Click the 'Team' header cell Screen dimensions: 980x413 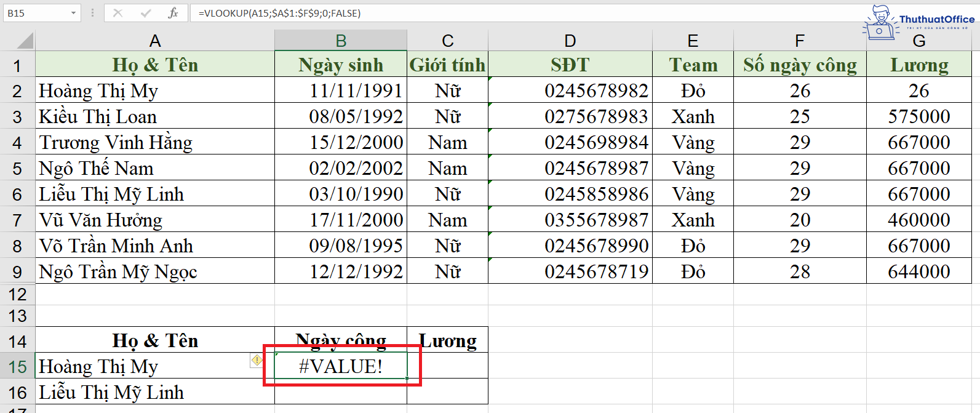pos(693,65)
